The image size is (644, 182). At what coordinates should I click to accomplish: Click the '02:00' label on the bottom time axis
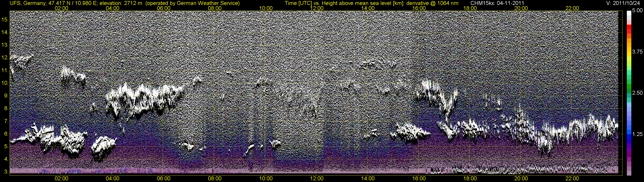coord(61,179)
